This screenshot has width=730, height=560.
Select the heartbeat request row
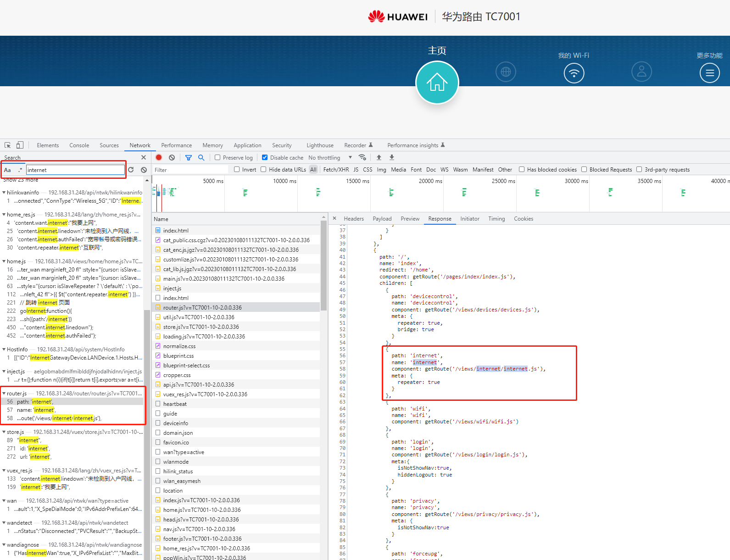tap(236, 404)
